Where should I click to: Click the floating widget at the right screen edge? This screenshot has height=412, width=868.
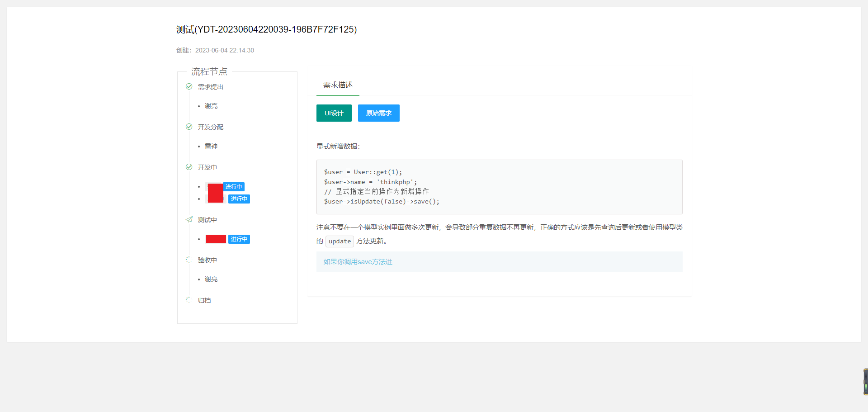(x=865, y=382)
